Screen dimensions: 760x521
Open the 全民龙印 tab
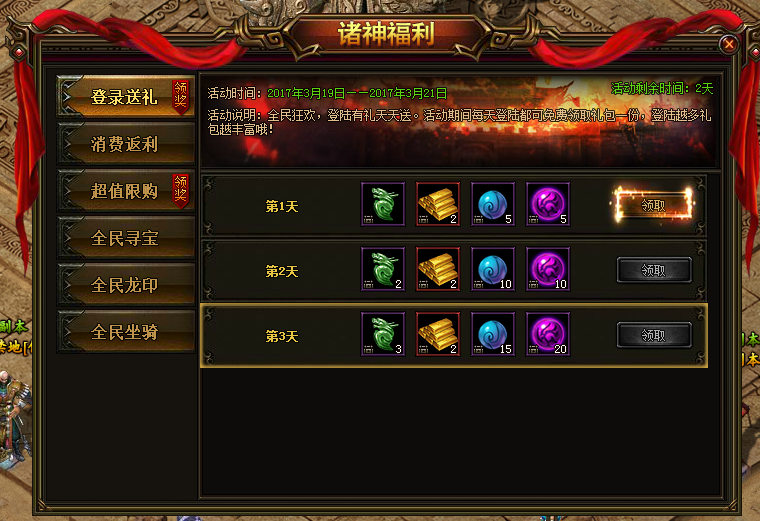[126, 284]
